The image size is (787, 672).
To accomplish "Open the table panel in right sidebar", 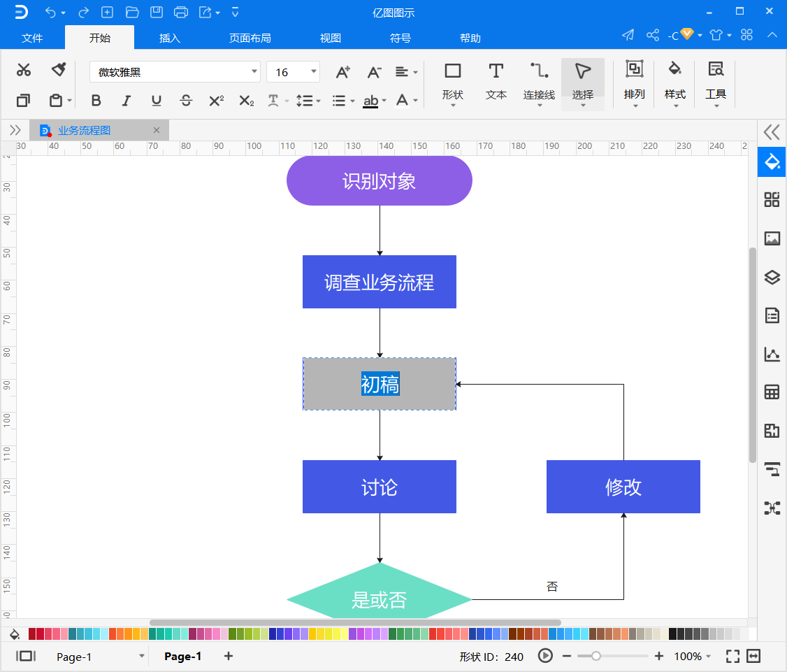I will point(772,392).
